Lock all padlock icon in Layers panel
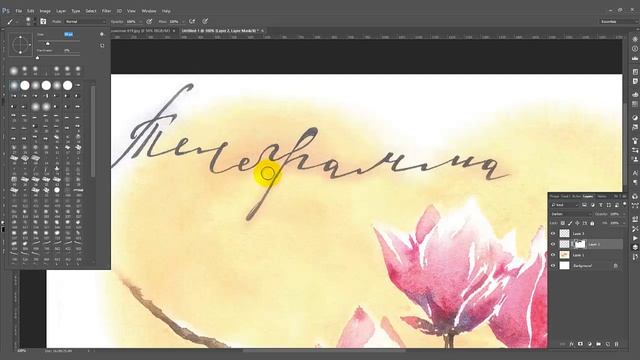 [592, 224]
